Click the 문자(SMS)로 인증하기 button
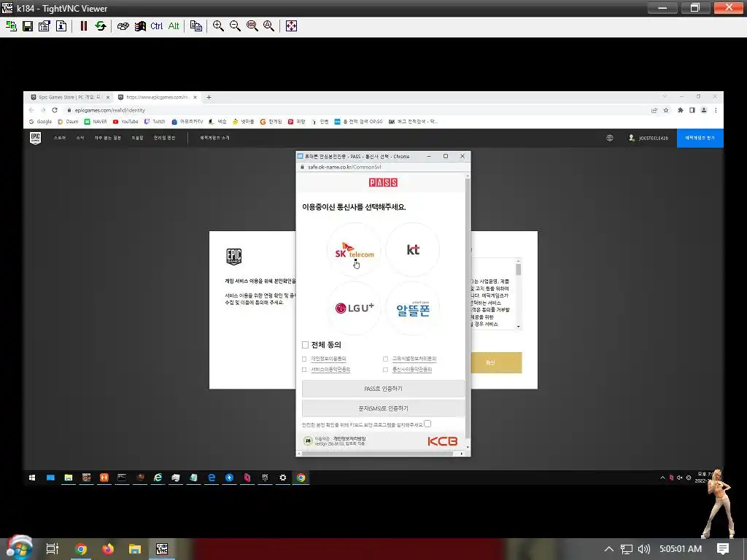 pos(383,408)
